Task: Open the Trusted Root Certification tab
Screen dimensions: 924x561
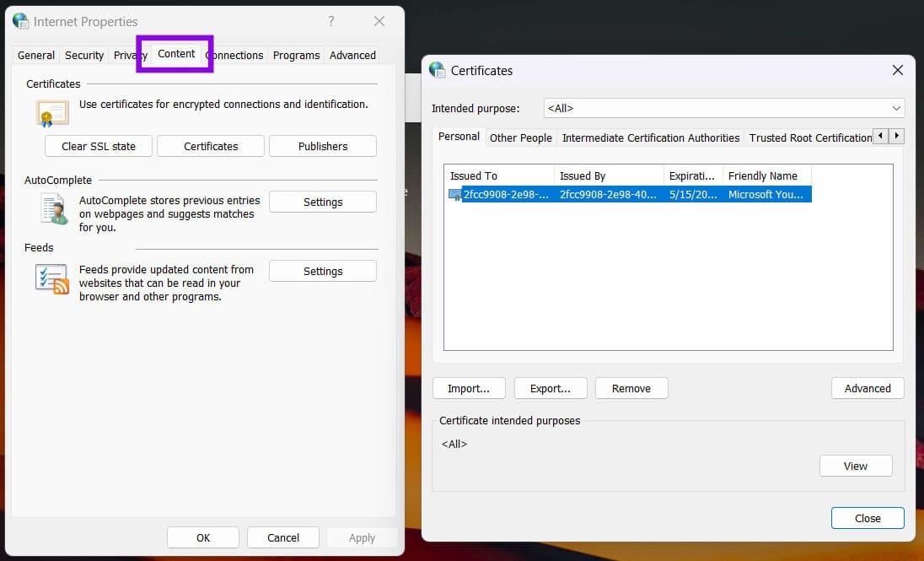Action: coord(809,138)
